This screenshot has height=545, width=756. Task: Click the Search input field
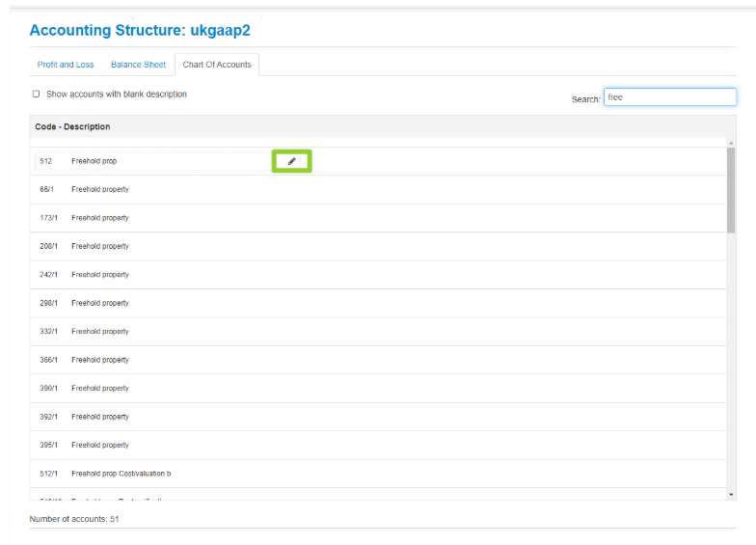(x=669, y=97)
